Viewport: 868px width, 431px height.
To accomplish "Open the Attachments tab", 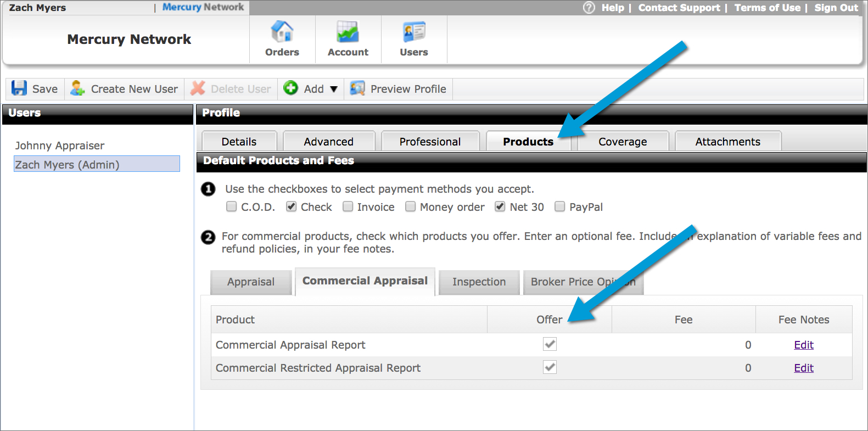I will point(727,141).
